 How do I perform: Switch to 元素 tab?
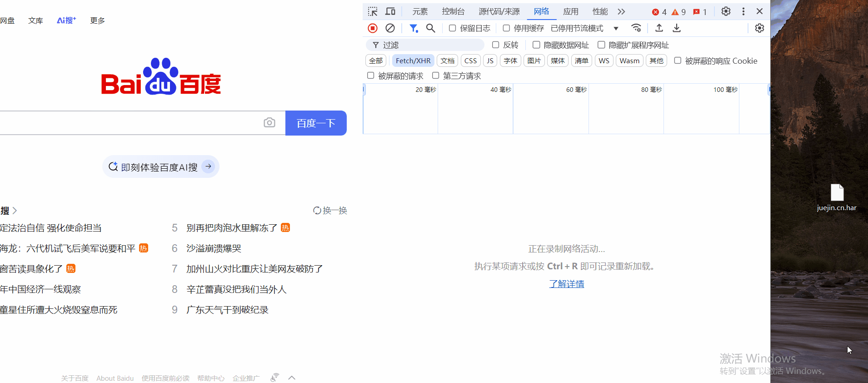click(420, 11)
